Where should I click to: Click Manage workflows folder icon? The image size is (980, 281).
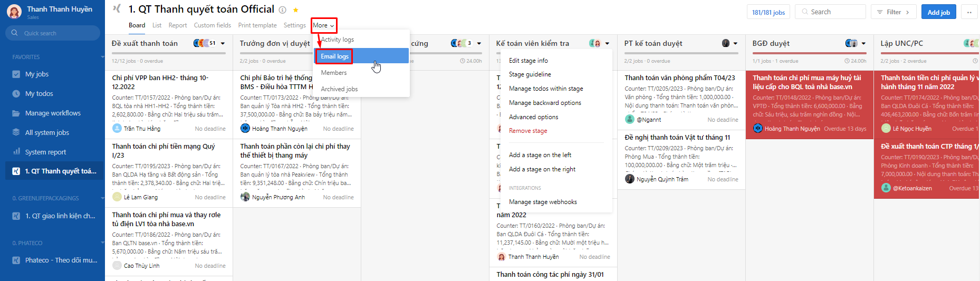pyautogui.click(x=16, y=113)
